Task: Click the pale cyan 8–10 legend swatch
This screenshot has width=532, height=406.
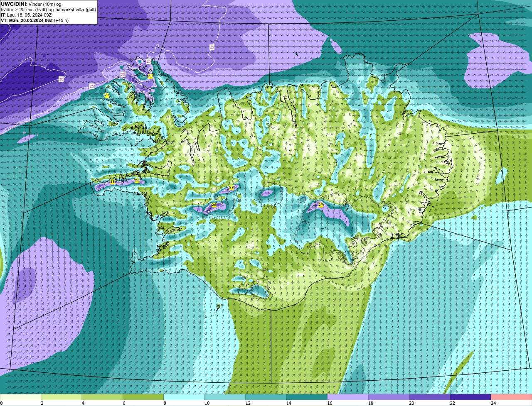Action: coord(184,397)
